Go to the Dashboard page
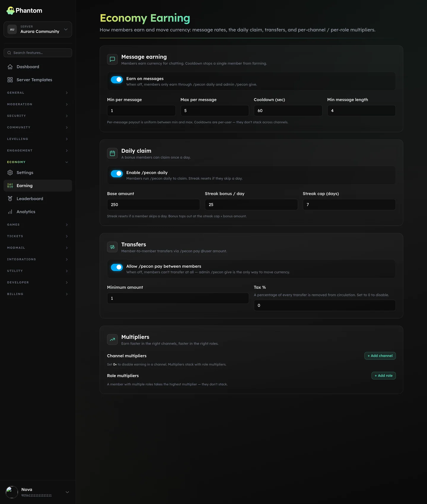 38,67
